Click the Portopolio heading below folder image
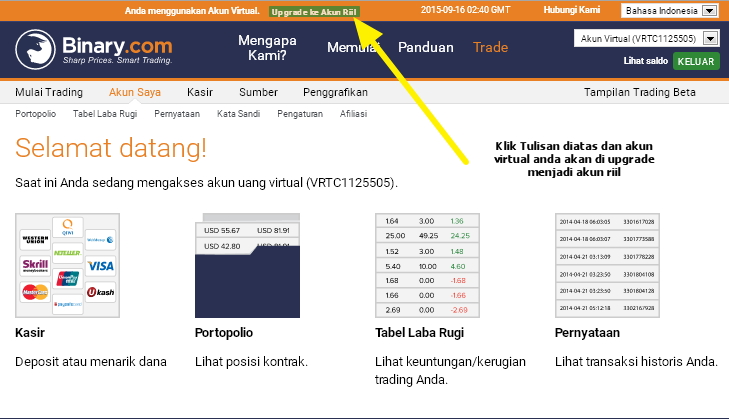This screenshot has width=729, height=419. coord(224,333)
